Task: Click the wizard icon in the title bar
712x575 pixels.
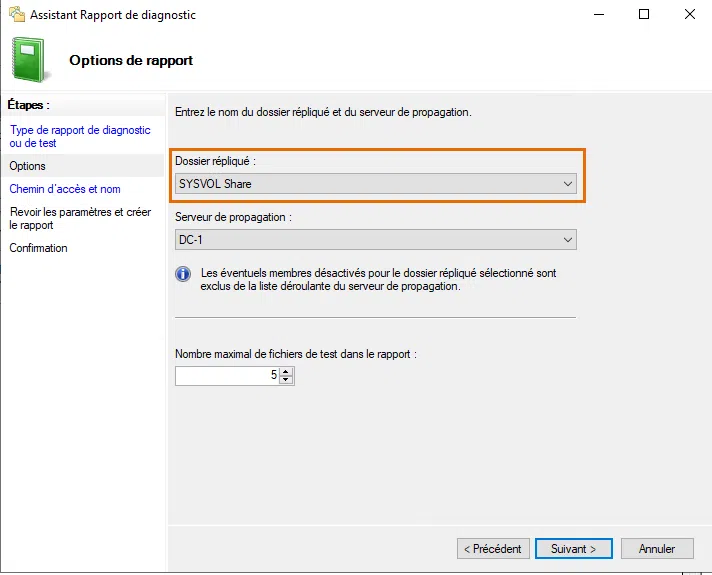Action: pyautogui.click(x=14, y=15)
